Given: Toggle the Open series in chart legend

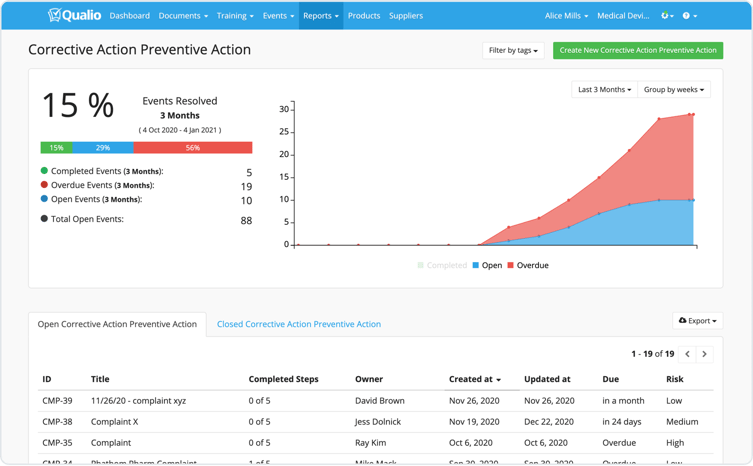Looking at the screenshot, I should (487, 266).
